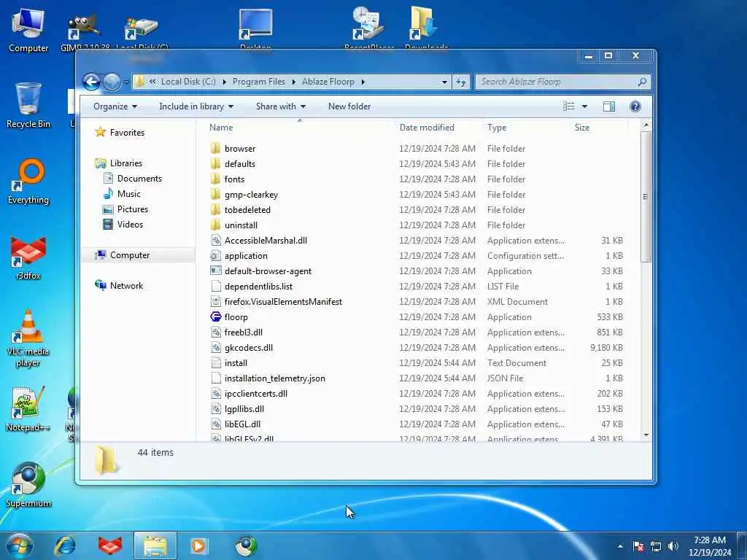
Task: Select the browser folder icon
Action: click(216, 148)
